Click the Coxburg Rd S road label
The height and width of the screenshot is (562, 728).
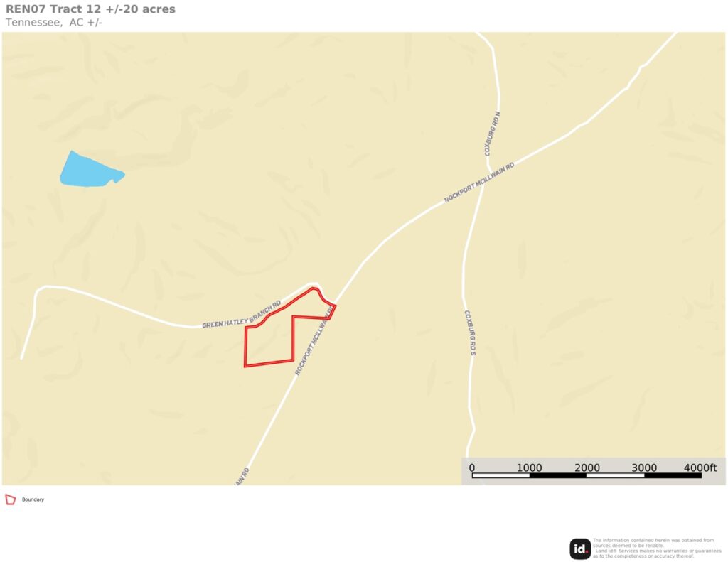click(x=471, y=333)
